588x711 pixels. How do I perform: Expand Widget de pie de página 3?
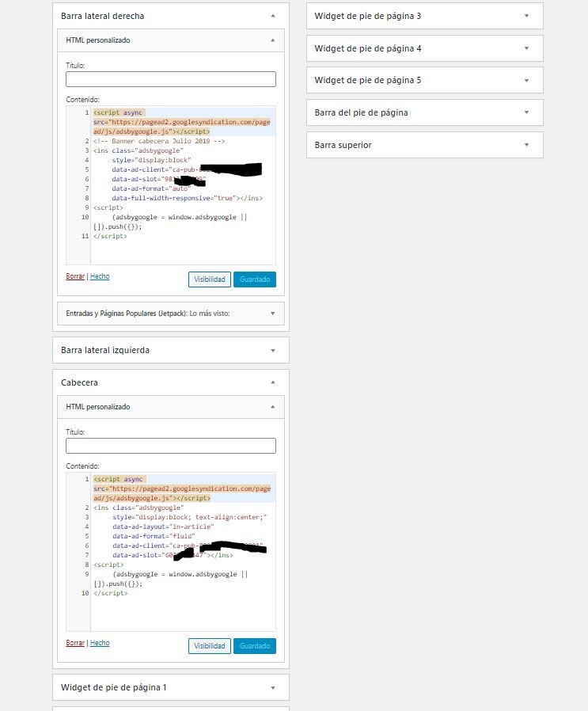coord(526,16)
